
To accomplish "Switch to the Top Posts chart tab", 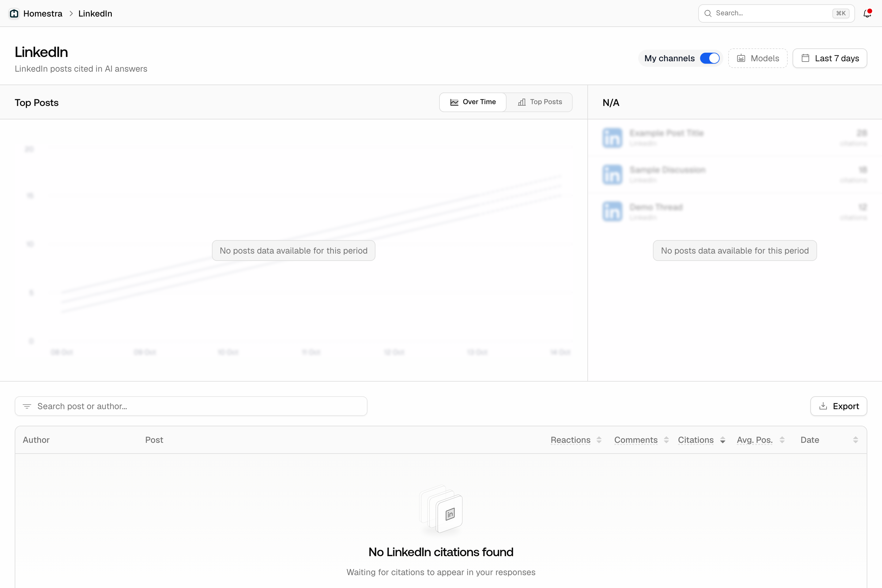I will [540, 102].
